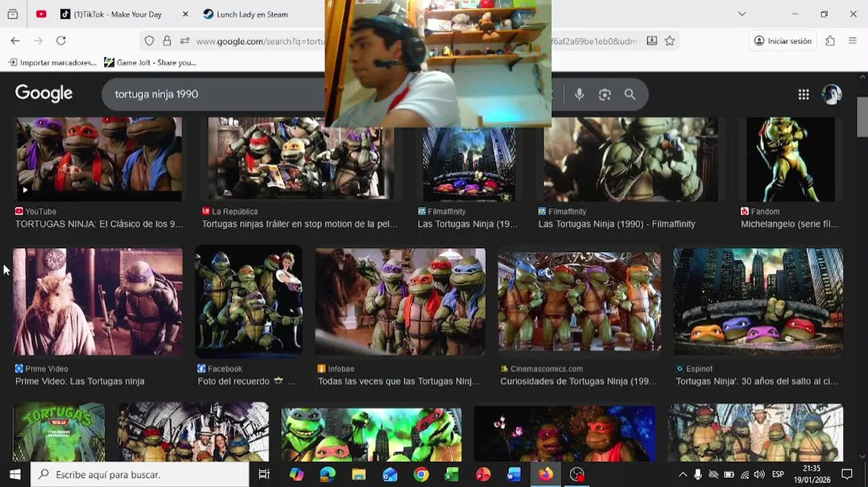Viewport: 868px width, 487px height.
Task: Click the Windows taskbar search box
Action: pos(140,474)
